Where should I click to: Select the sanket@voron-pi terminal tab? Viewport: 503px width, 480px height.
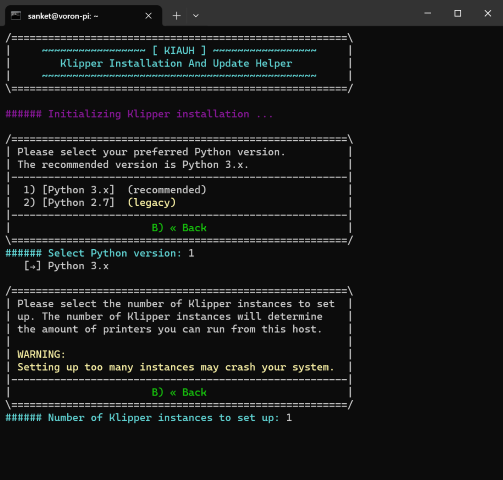[83, 16]
